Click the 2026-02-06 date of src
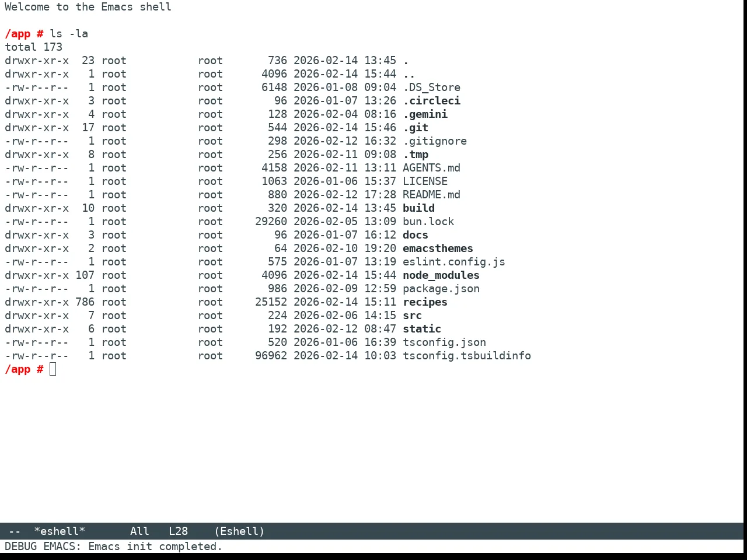The image size is (747, 560). click(x=326, y=316)
